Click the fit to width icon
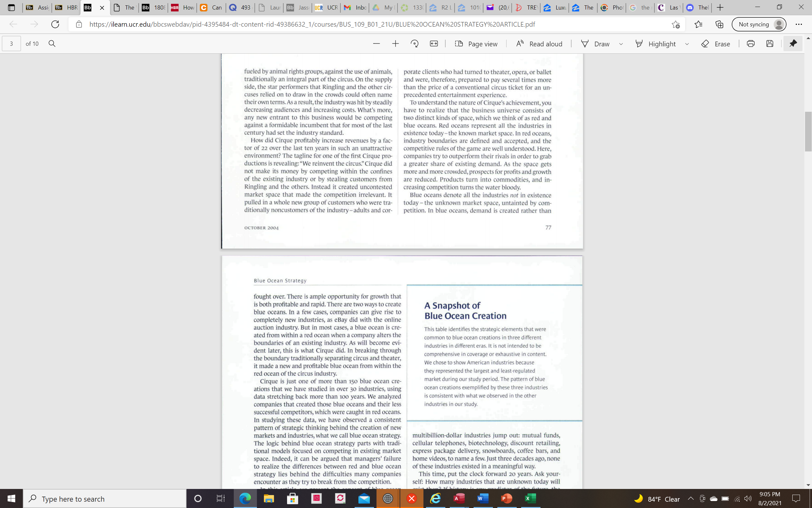The width and height of the screenshot is (812, 508). point(434,44)
